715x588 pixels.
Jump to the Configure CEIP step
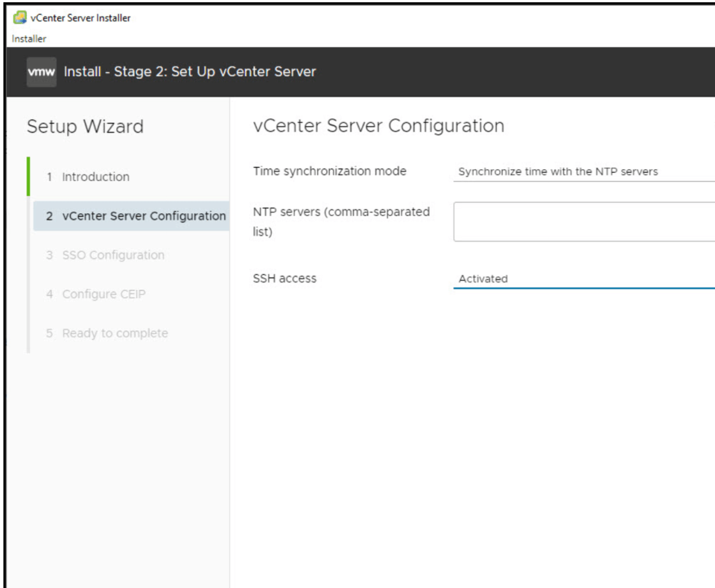103,294
